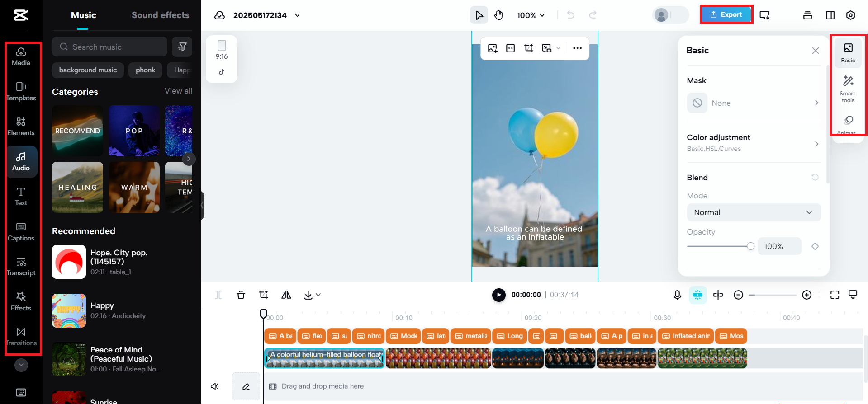The image size is (868, 404).
Task: Open the WARM music category thumbnail
Action: click(x=134, y=188)
